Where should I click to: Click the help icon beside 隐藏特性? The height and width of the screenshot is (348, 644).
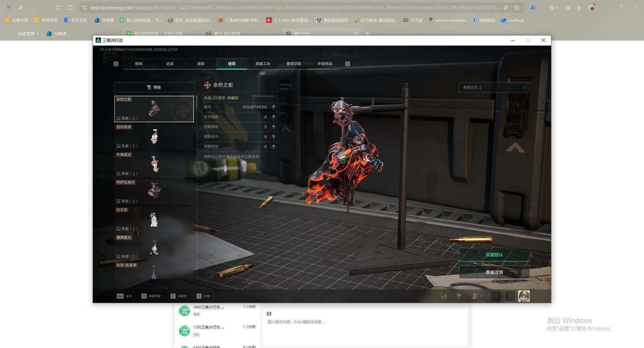(273, 147)
